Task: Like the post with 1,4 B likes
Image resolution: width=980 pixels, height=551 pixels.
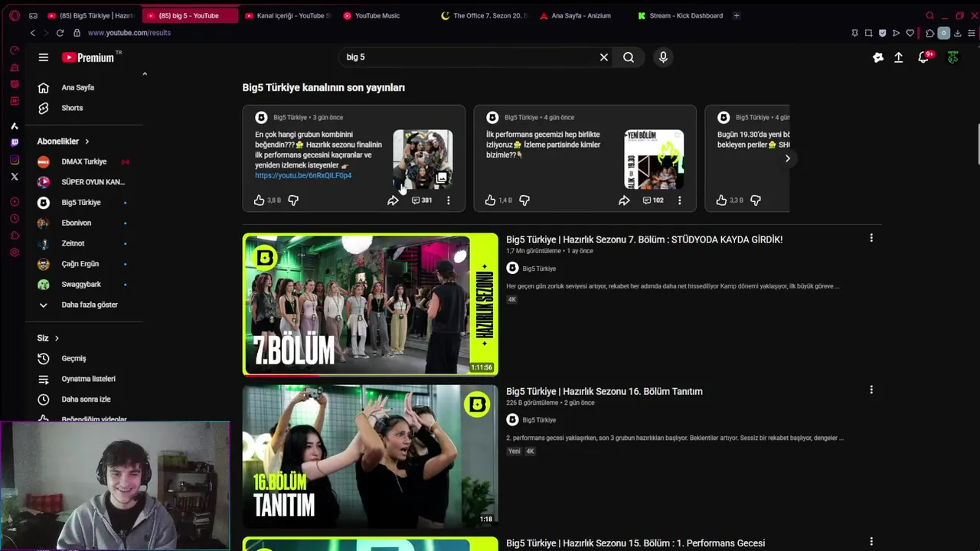Action: (x=490, y=201)
